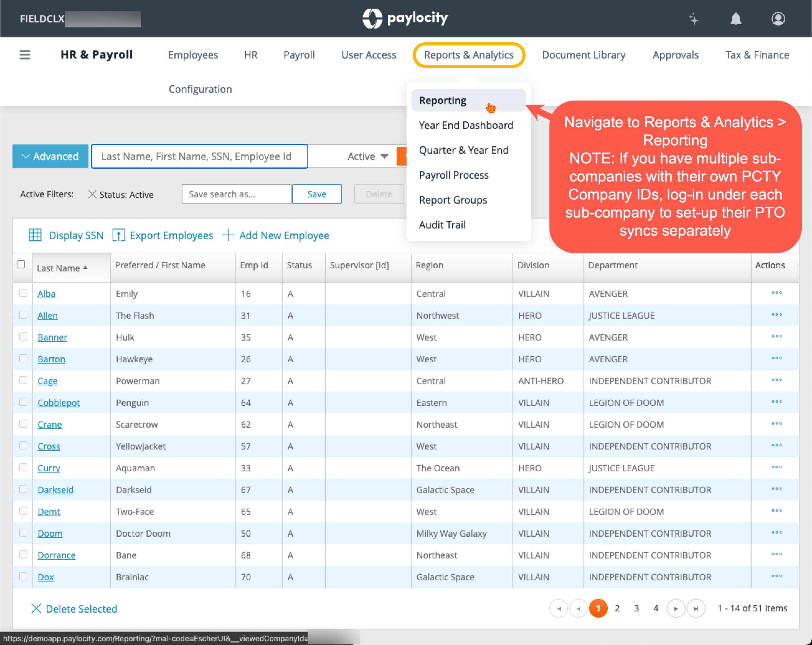The width and height of the screenshot is (812, 645).
Task: Open the user profile account icon
Action: pos(778,19)
